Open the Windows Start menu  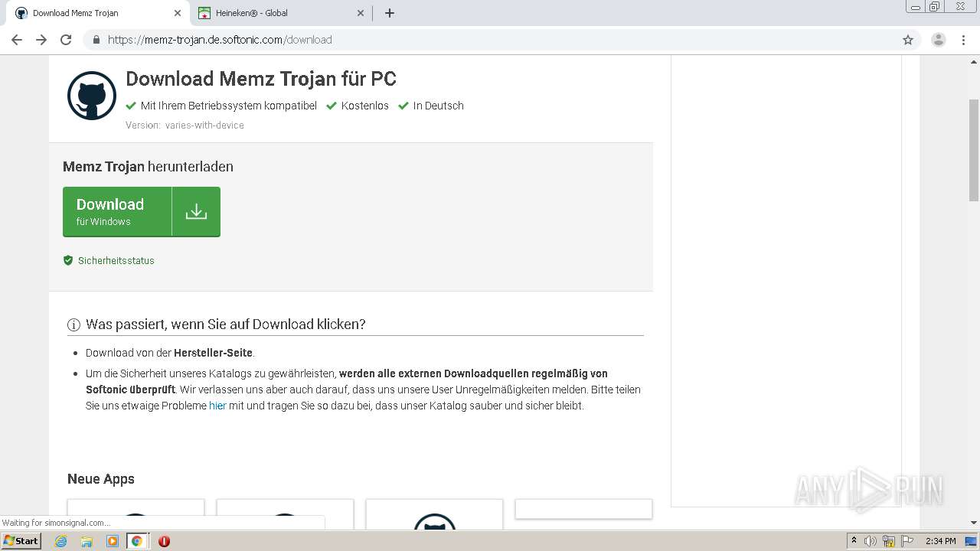click(21, 541)
